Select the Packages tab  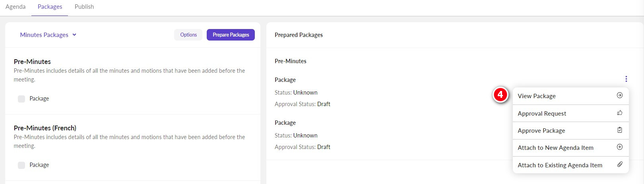(50, 7)
